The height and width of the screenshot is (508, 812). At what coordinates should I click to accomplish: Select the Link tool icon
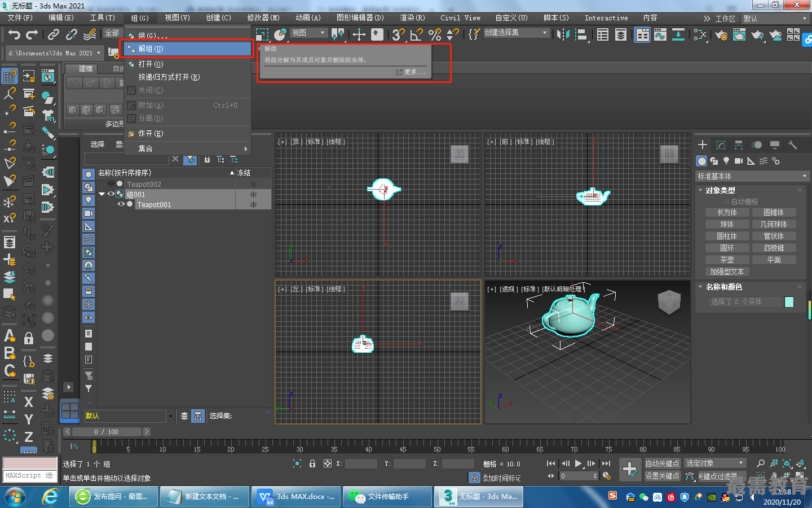pos(53,35)
